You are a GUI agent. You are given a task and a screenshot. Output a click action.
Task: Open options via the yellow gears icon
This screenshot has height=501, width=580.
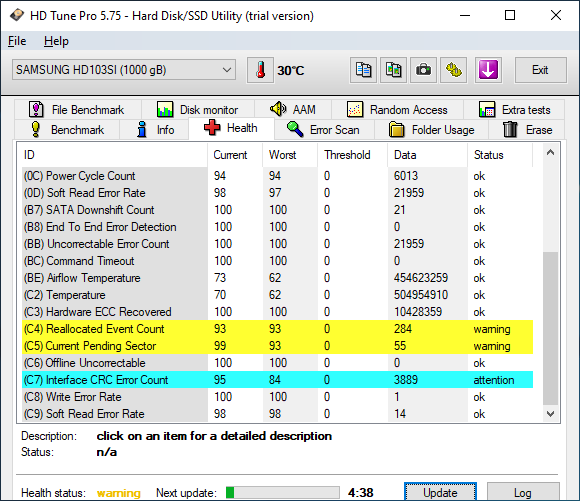(453, 70)
